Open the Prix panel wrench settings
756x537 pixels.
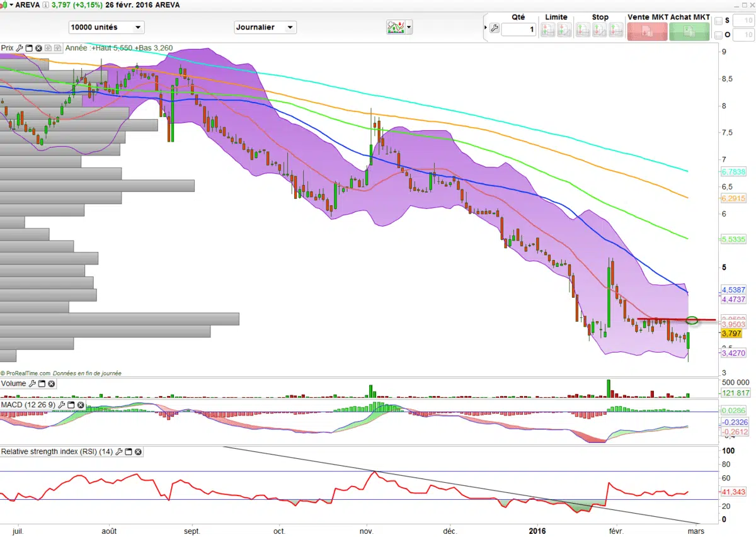pyautogui.click(x=20, y=48)
